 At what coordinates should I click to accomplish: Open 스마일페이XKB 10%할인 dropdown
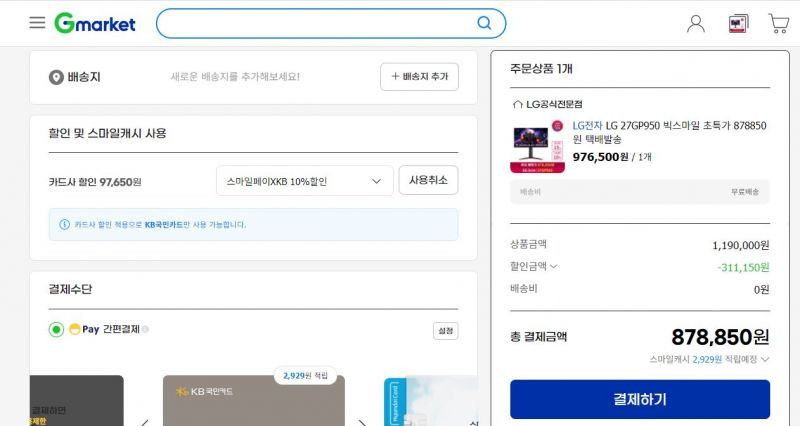click(305, 181)
